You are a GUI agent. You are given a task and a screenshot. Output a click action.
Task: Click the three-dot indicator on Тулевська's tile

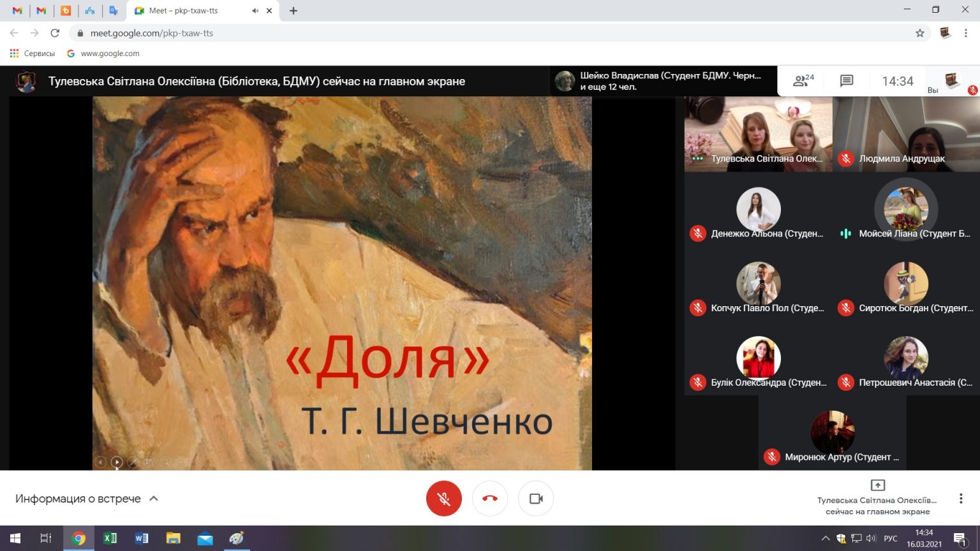(698, 159)
